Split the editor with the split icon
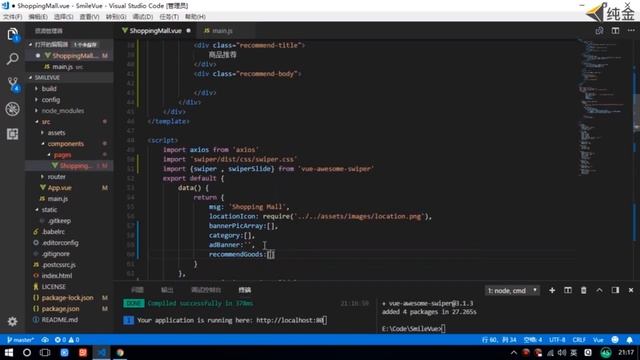Screen dimensions: 640x360 pos(615,31)
